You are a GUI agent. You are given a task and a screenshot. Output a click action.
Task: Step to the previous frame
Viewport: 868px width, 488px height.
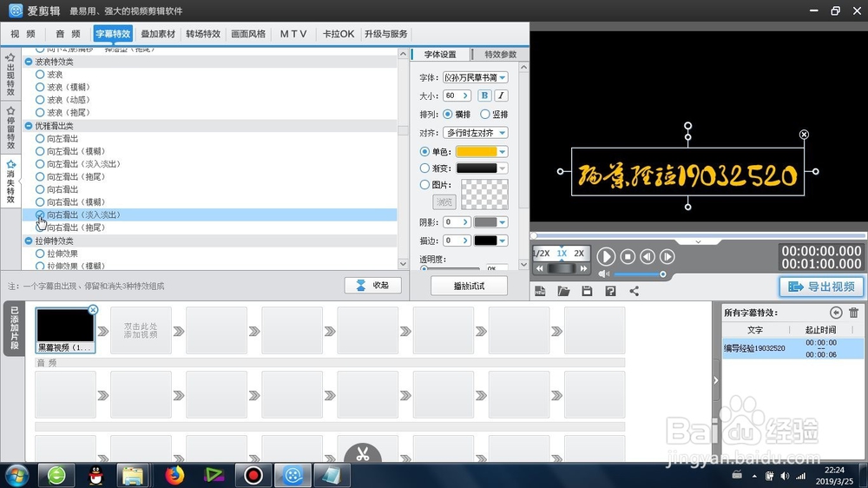coord(648,256)
